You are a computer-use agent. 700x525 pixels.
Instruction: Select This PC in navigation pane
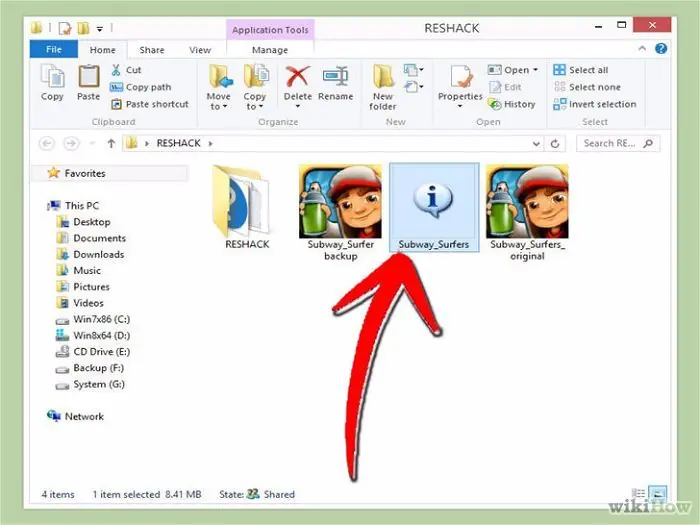pyautogui.click(x=73, y=206)
